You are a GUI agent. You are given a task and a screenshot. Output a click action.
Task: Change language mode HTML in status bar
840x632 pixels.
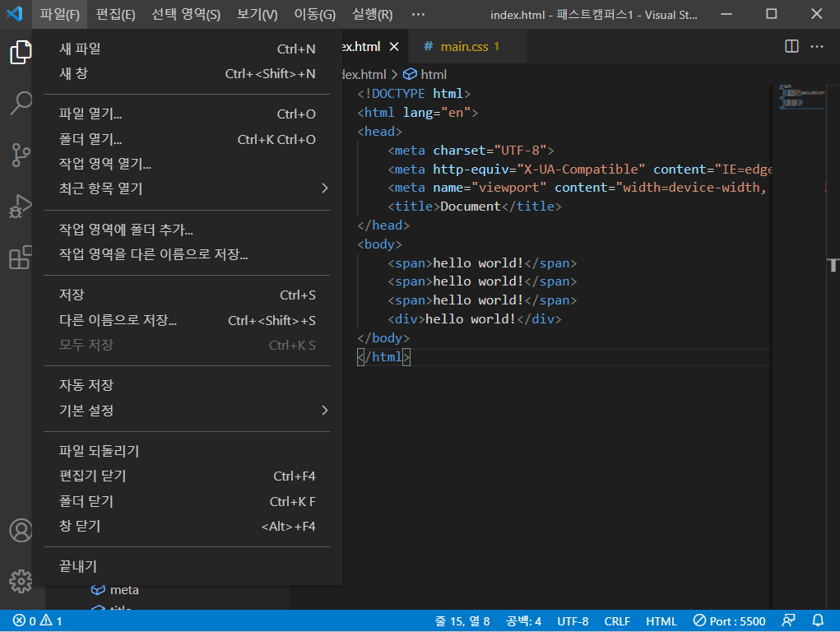(x=661, y=621)
